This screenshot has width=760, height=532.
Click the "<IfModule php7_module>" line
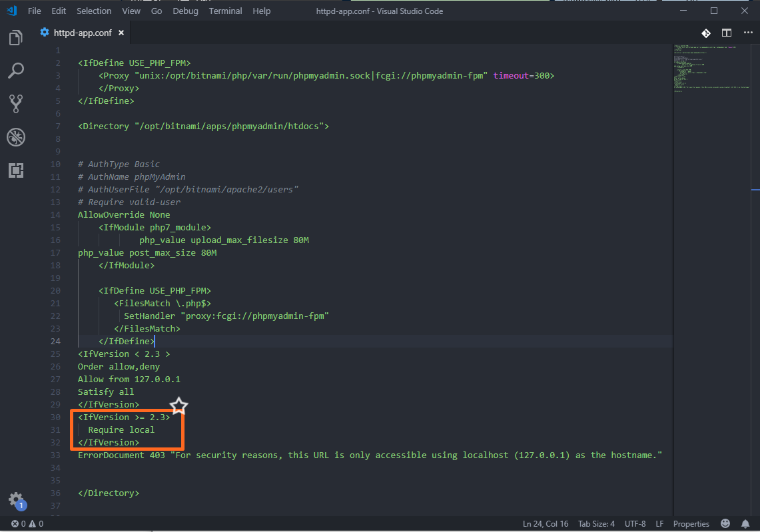(x=155, y=228)
